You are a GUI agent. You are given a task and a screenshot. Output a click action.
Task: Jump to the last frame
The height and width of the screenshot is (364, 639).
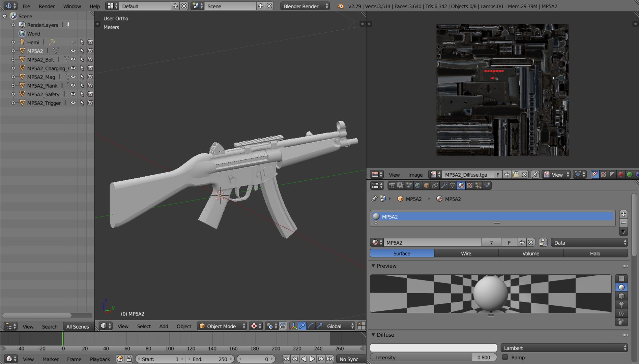click(x=330, y=359)
